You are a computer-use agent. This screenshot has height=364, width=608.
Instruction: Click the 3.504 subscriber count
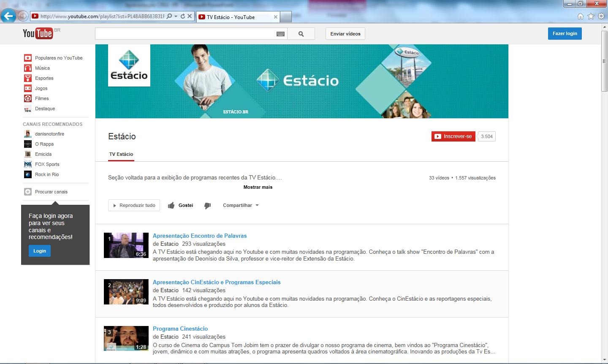486,136
